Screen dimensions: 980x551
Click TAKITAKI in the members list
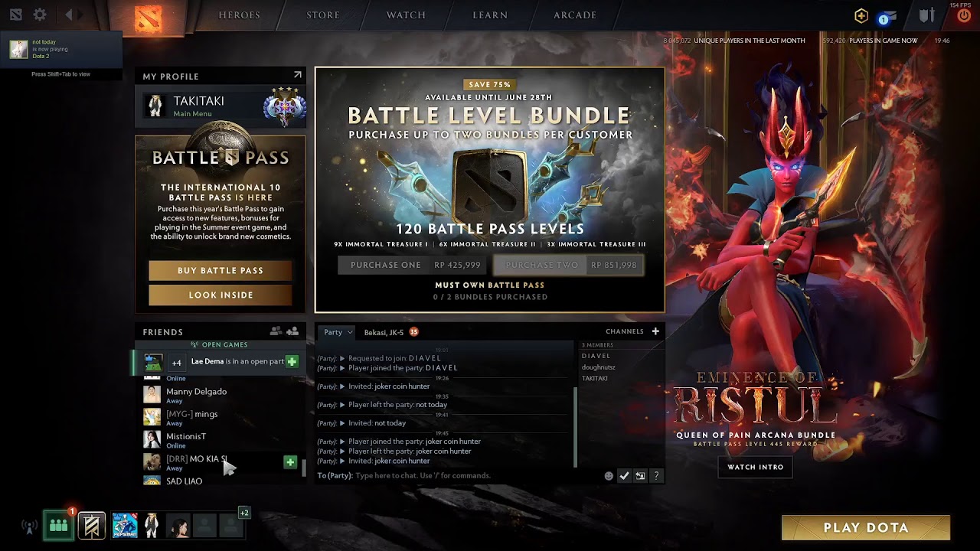pyautogui.click(x=595, y=378)
